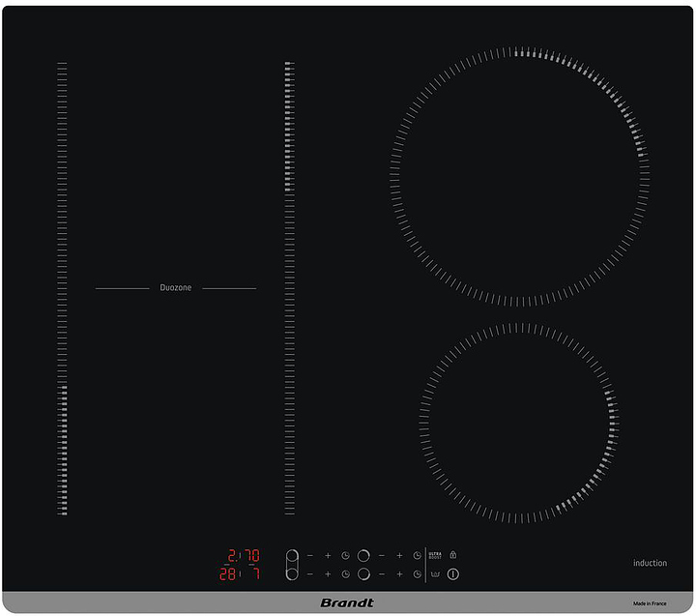Tap top-row timer clock beside Duozone controls

click(x=345, y=556)
